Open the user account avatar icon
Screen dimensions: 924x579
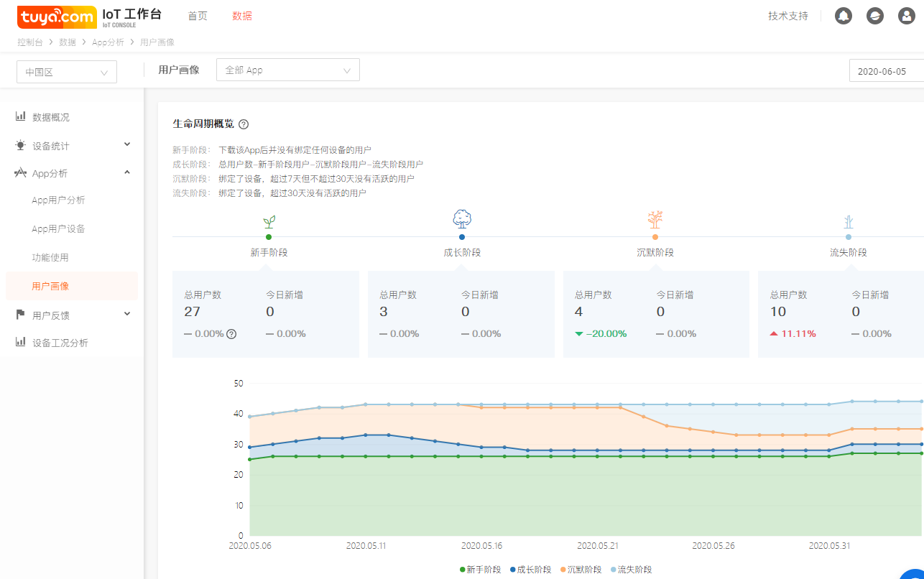click(907, 16)
